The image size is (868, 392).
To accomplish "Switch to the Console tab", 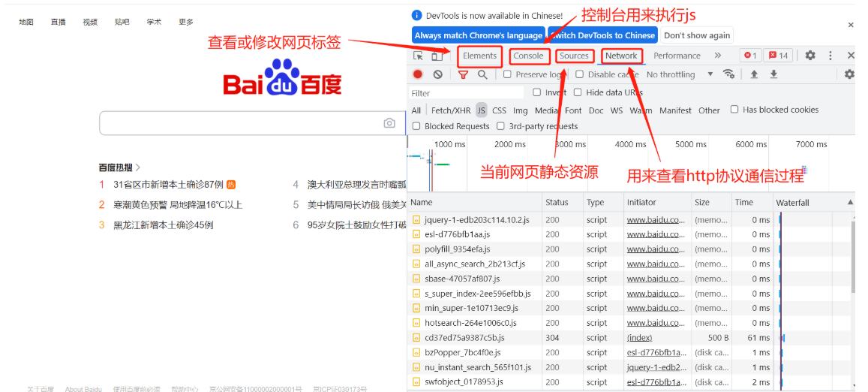I will coord(528,56).
